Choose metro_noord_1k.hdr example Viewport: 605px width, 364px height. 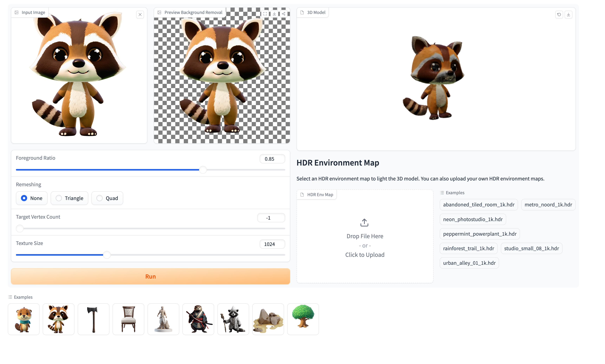pos(548,205)
